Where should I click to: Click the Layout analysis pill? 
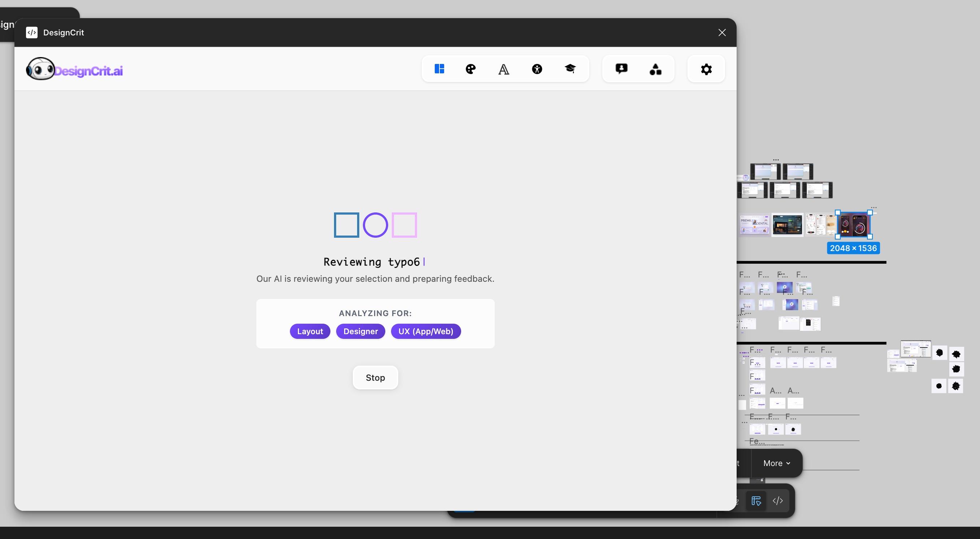[x=310, y=331]
